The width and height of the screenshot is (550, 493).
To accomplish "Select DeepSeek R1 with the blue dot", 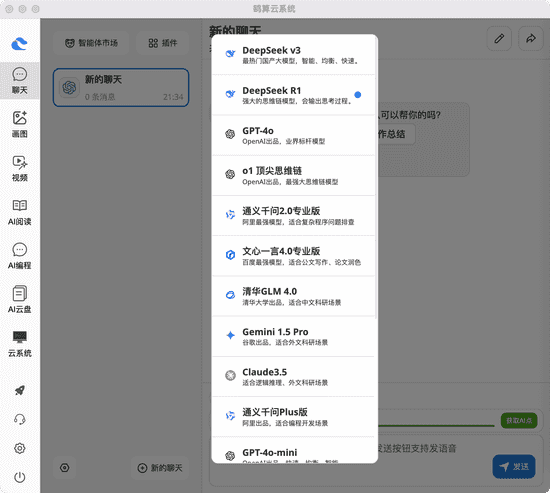I will (x=294, y=95).
